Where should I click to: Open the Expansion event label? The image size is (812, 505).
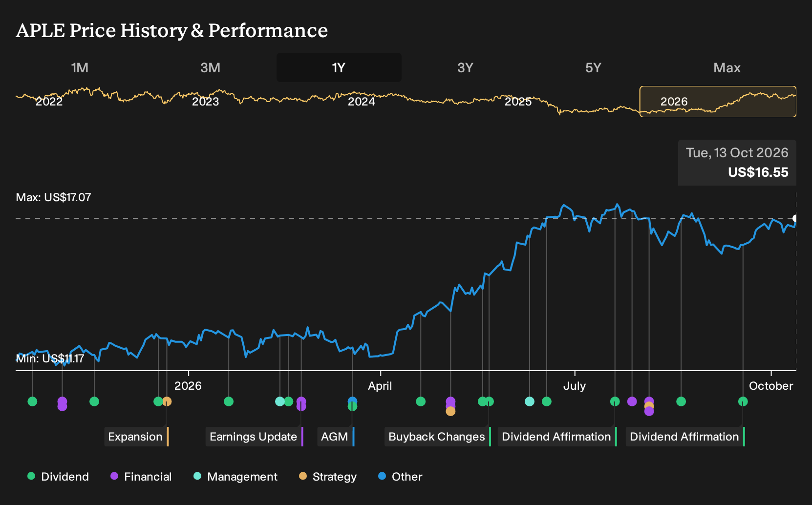coord(137,437)
